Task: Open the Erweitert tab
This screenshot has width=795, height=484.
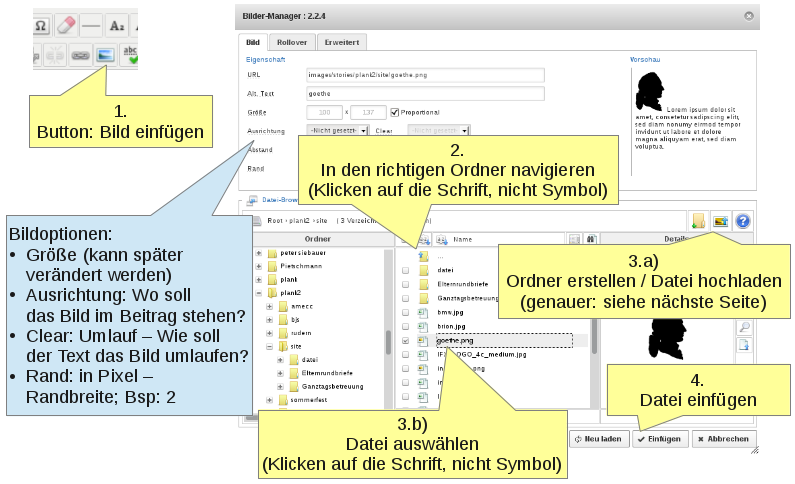Action: coord(342,42)
